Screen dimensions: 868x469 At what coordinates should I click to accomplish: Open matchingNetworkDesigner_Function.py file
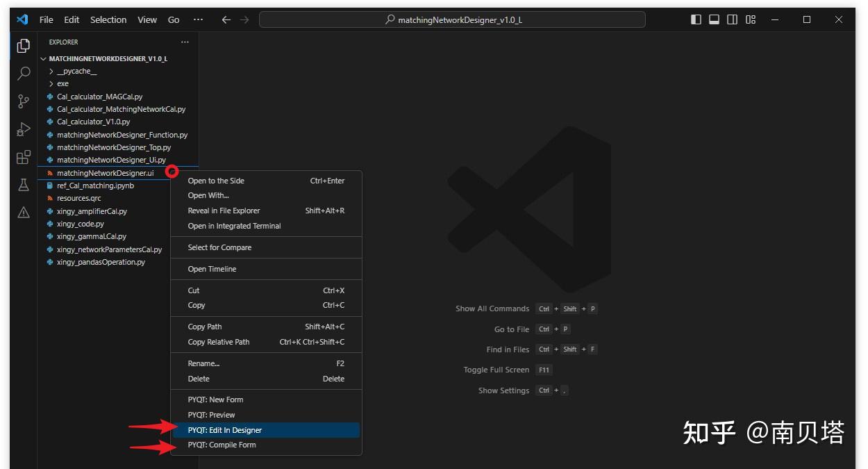point(119,135)
